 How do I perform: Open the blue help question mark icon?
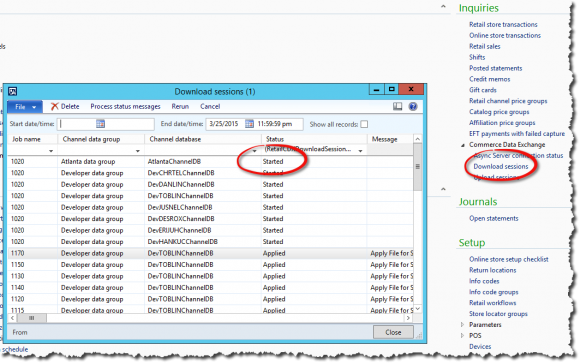413,107
